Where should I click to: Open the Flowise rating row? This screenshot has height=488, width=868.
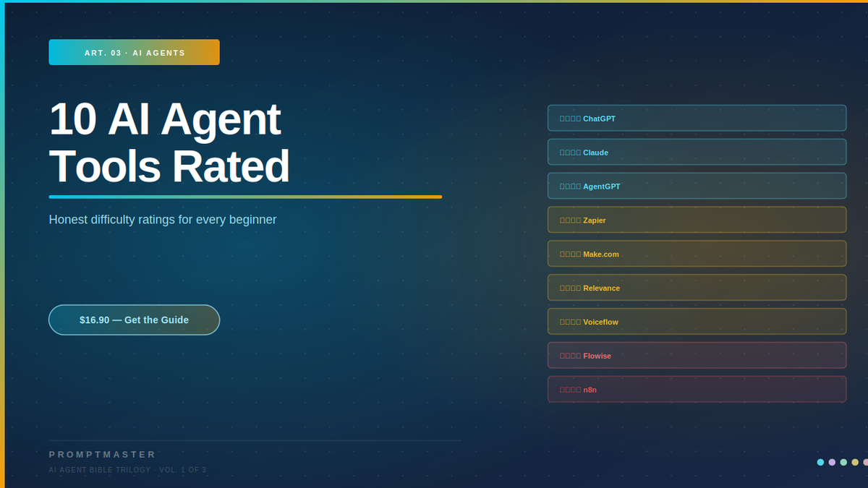pyautogui.click(x=697, y=356)
